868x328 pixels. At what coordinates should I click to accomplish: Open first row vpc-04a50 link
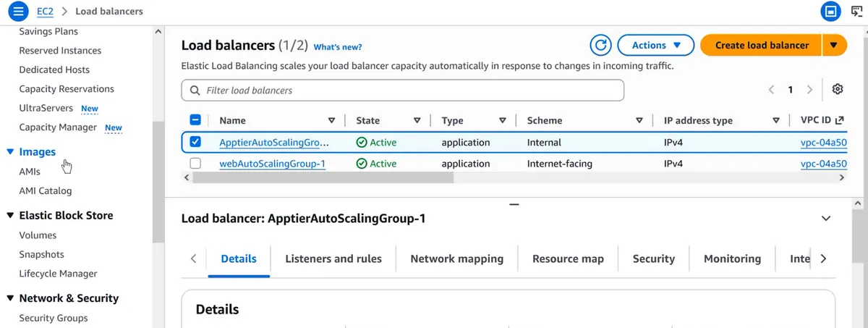click(x=824, y=143)
